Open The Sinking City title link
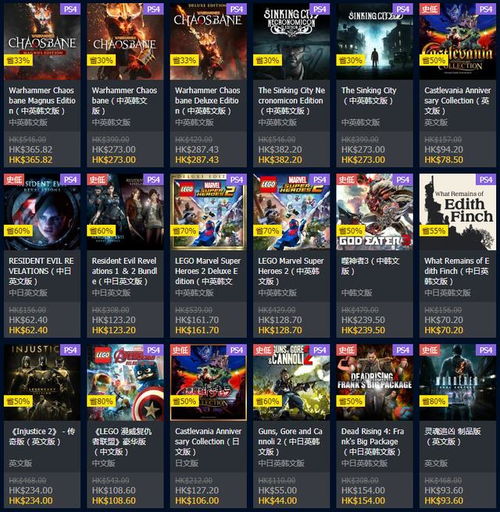The width and height of the screenshot is (500, 512). click(369, 95)
